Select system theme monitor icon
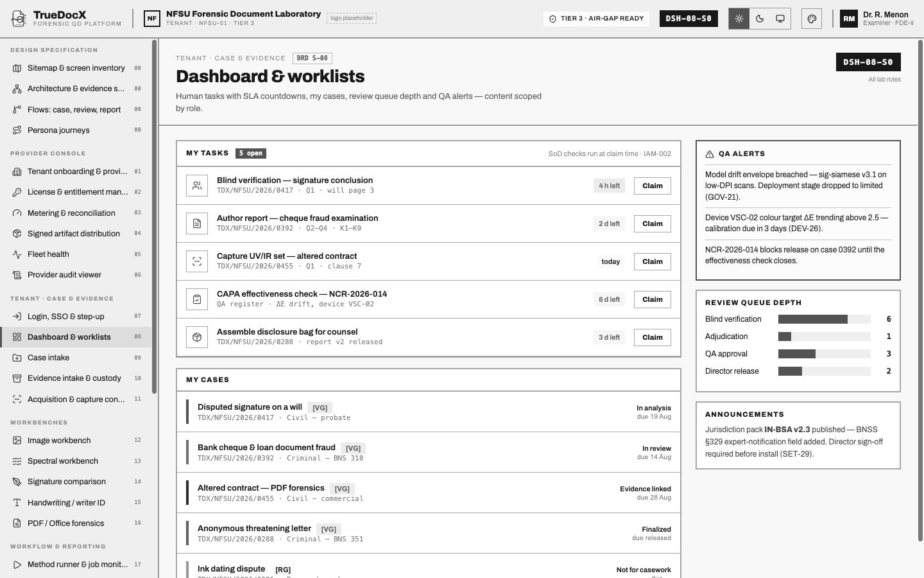 click(780, 19)
